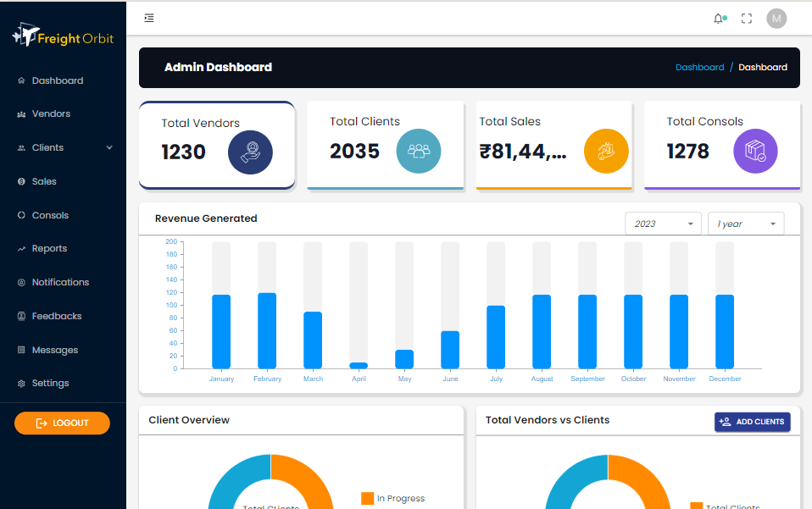Click the Admin Dashboard title
Image resolution: width=812 pixels, height=509 pixels.
[218, 67]
